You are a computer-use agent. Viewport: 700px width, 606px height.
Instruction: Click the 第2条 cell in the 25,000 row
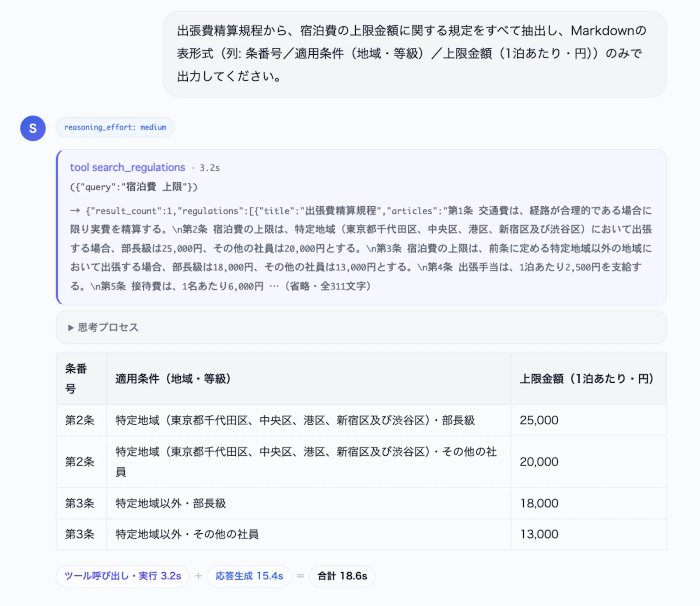[x=81, y=420]
